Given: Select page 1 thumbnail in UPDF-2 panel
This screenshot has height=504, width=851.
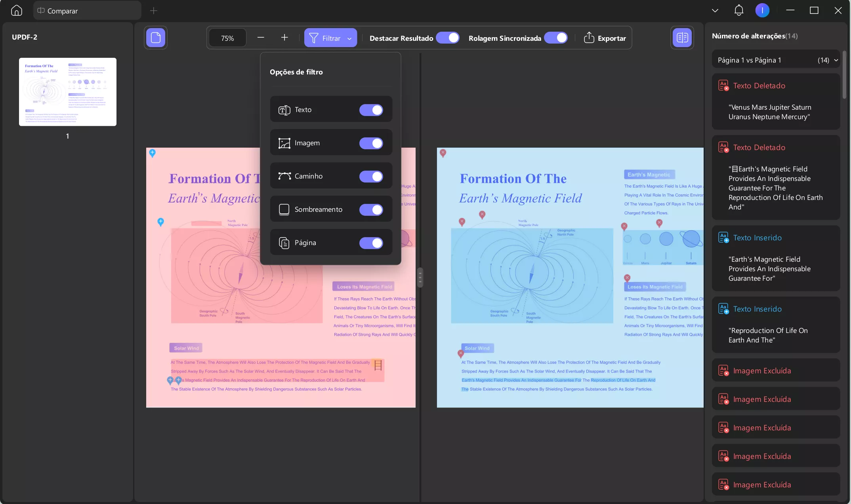Looking at the screenshot, I should (x=68, y=92).
